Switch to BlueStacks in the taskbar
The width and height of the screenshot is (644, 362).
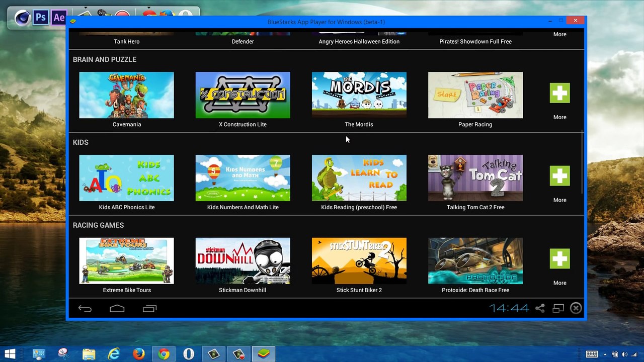point(264,354)
